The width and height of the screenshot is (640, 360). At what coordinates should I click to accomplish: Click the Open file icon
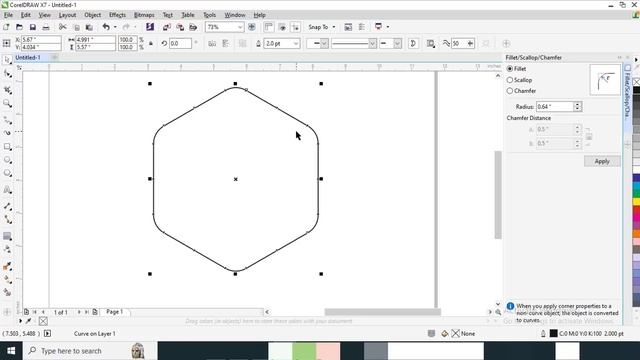19,27
